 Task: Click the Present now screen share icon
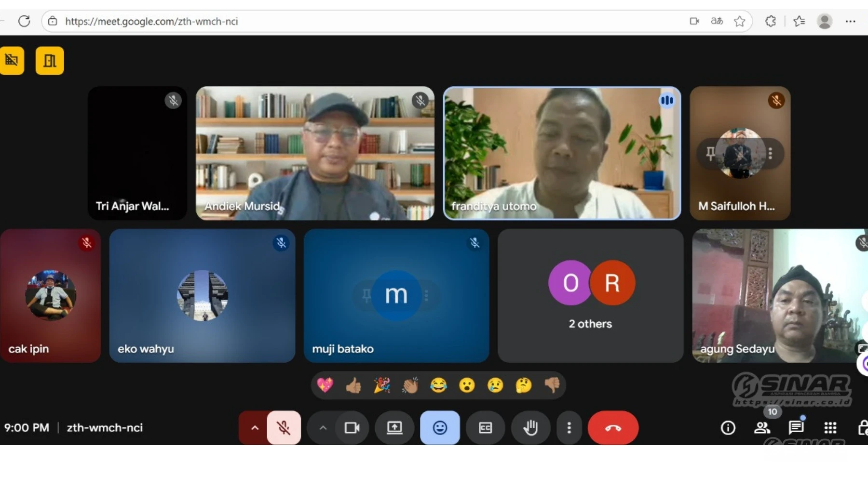(394, 428)
